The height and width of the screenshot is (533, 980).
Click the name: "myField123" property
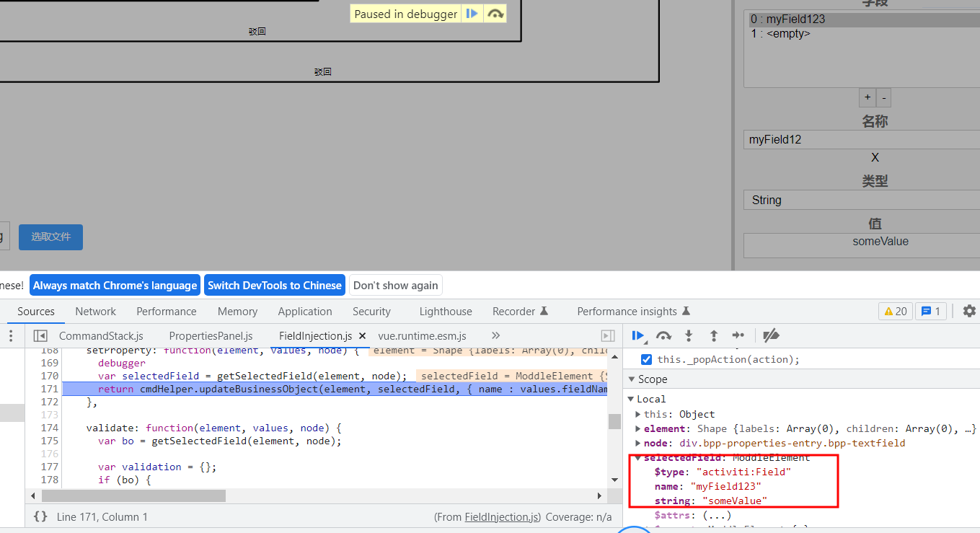pos(707,486)
